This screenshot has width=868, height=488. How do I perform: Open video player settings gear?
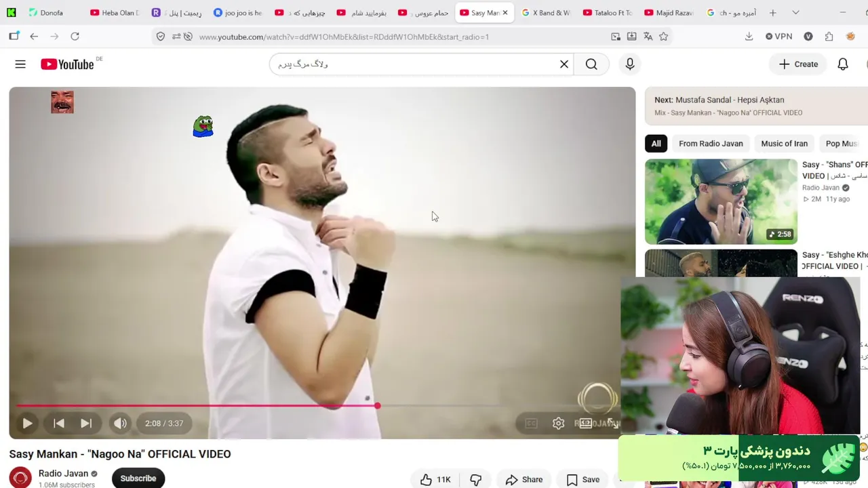(558, 424)
